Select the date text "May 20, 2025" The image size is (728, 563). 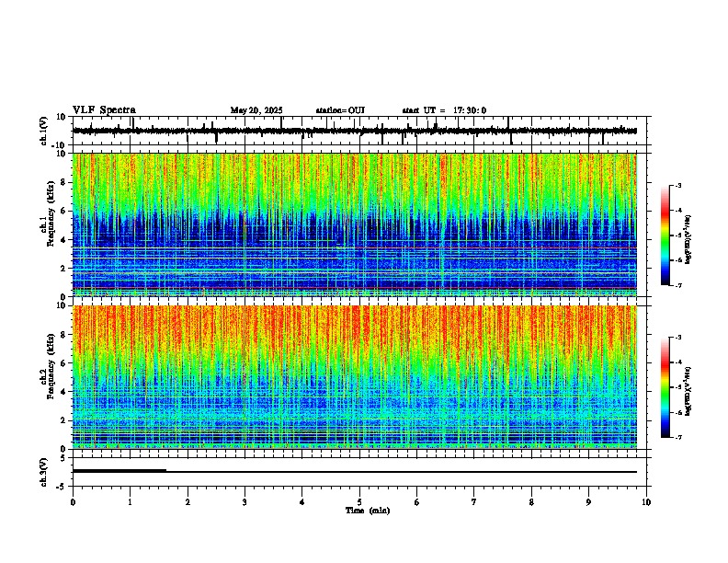click(x=256, y=110)
